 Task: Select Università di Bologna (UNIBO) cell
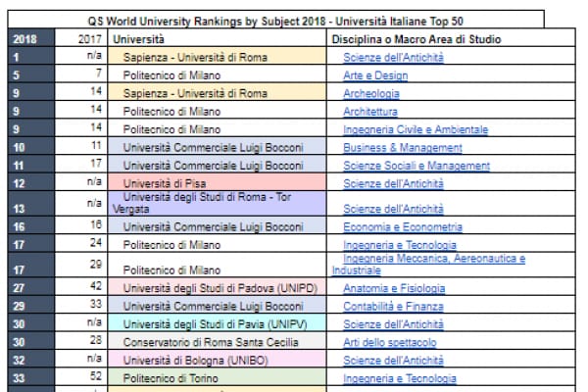[217, 359]
